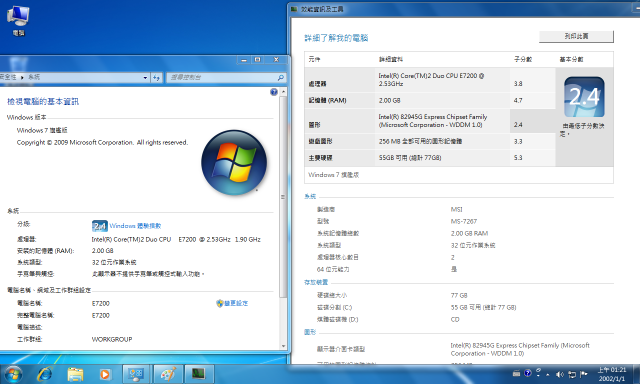
Task: Refresh the System window address bar
Action: (157, 78)
